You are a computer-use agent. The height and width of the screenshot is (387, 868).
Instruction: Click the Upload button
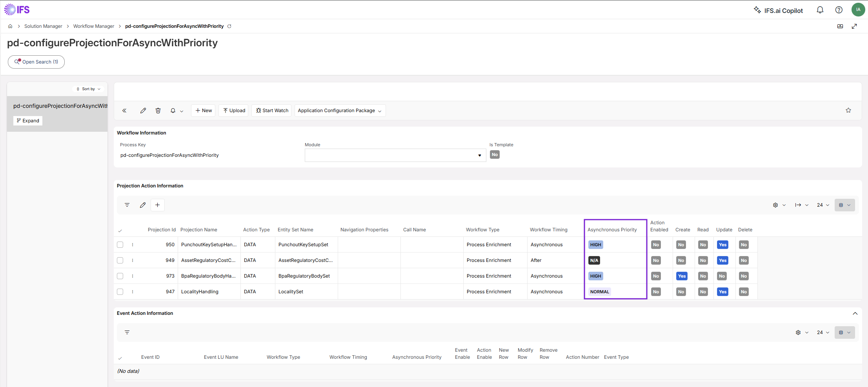234,111
